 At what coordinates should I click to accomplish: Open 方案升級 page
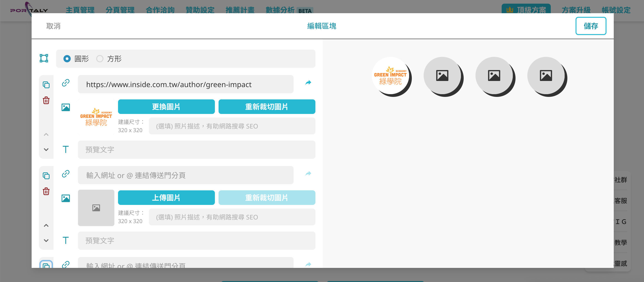coord(576,10)
